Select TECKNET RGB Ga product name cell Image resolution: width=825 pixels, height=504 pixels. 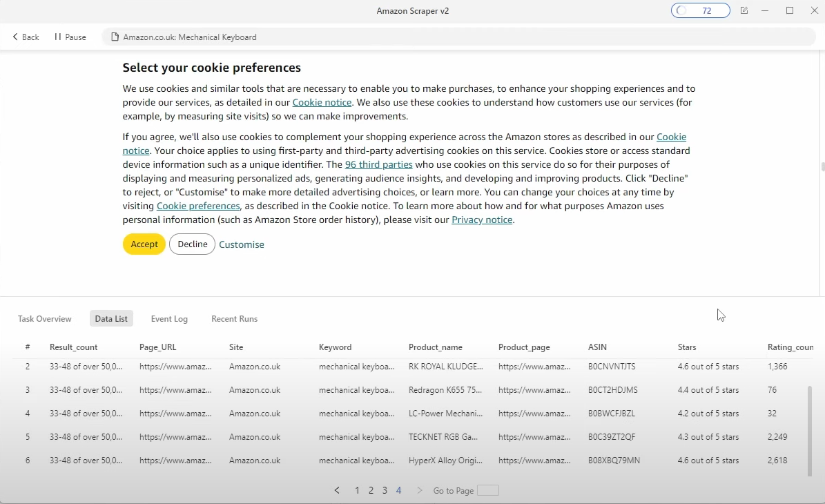tap(443, 437)
